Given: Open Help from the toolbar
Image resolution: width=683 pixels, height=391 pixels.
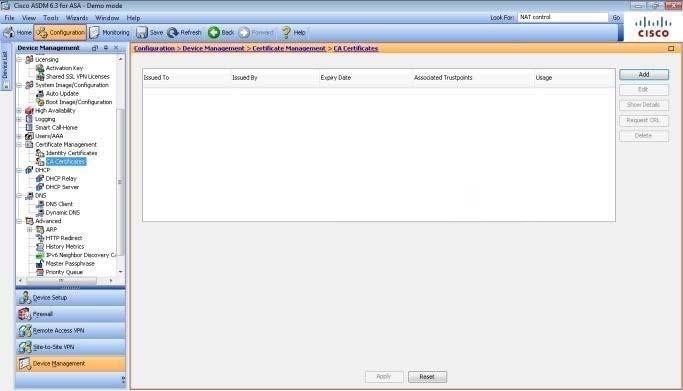Looking at the screenshot, I should point(293,33).
